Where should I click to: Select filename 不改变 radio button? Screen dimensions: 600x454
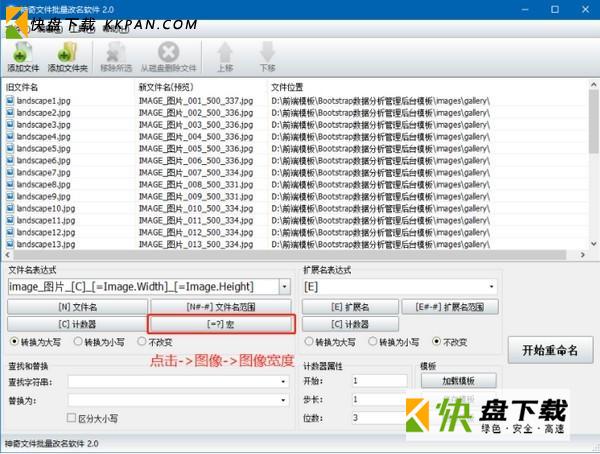pos(142,341)
